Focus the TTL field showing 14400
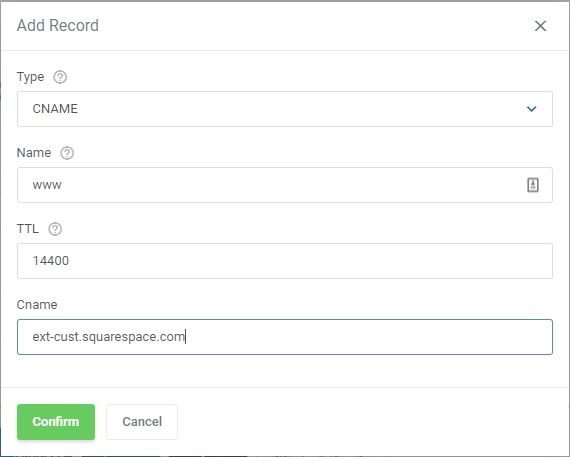This screenshot has width=570, height=457. pos(285,261)
